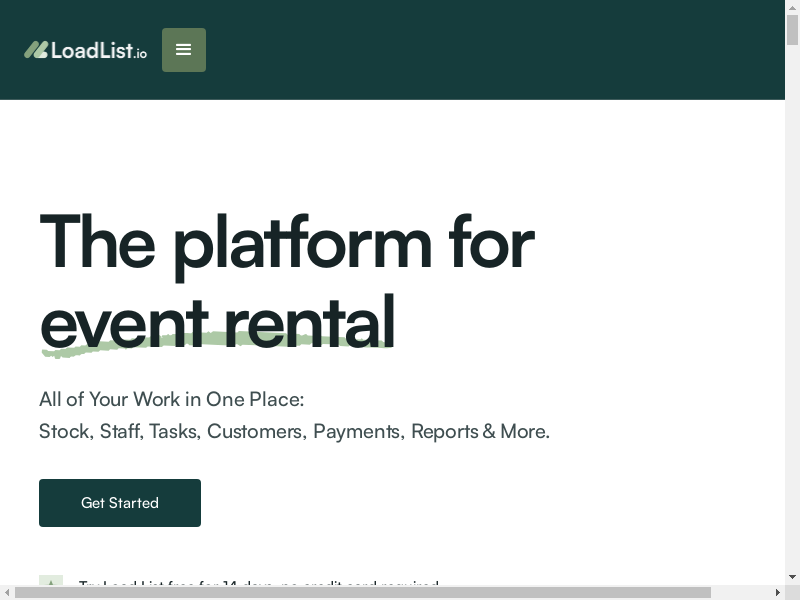
Task: Click the LoadList.io wordmark in header
Action: pyautogui.click(x=98, y=50)
